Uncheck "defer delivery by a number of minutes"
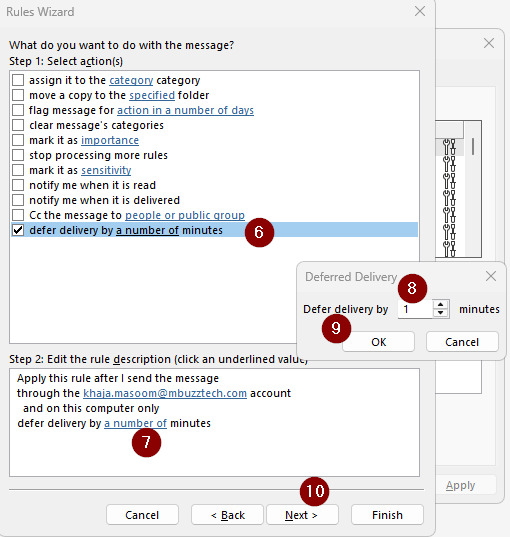 [18, 230]
